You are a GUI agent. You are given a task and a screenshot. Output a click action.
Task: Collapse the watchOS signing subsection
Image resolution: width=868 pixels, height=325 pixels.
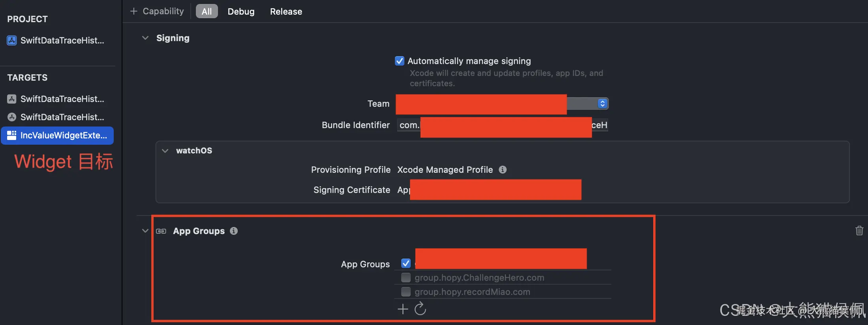[165, 151]
